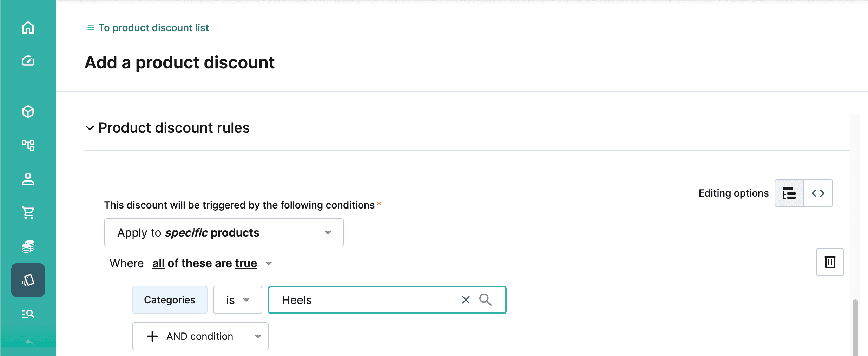Open the Discounts tag icon

28,280
